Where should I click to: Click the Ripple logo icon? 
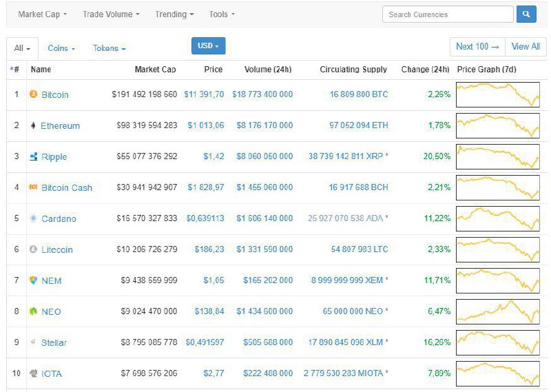[33, 156]
